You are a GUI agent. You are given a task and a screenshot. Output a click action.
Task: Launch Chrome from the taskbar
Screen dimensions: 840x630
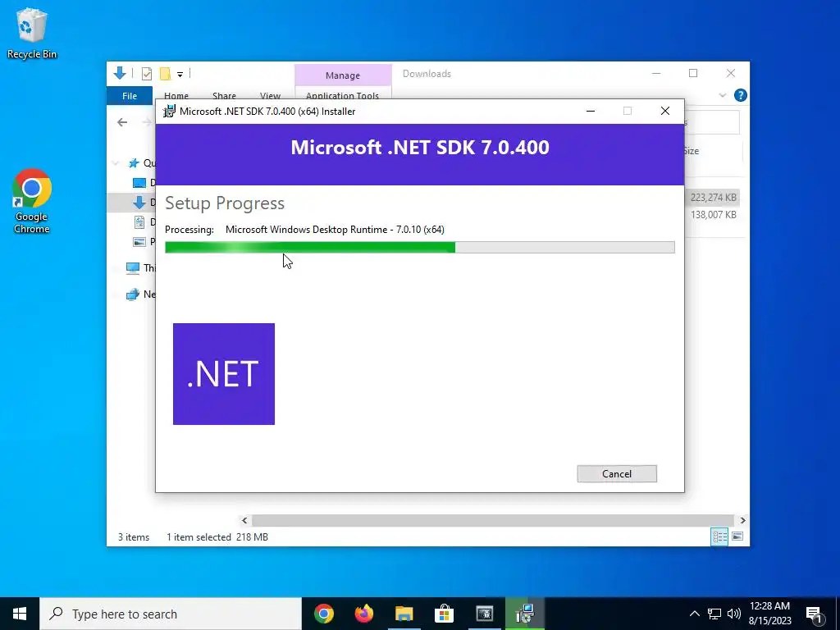(x=324, y=614)
